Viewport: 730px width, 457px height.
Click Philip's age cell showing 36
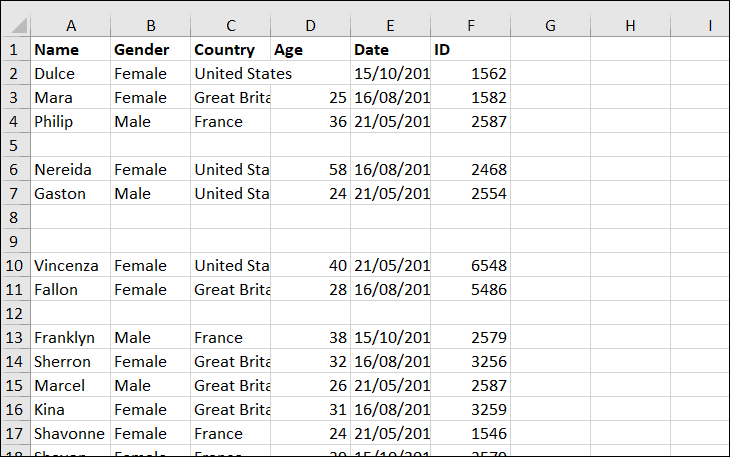pyautogui.click(x=310, y=121)
